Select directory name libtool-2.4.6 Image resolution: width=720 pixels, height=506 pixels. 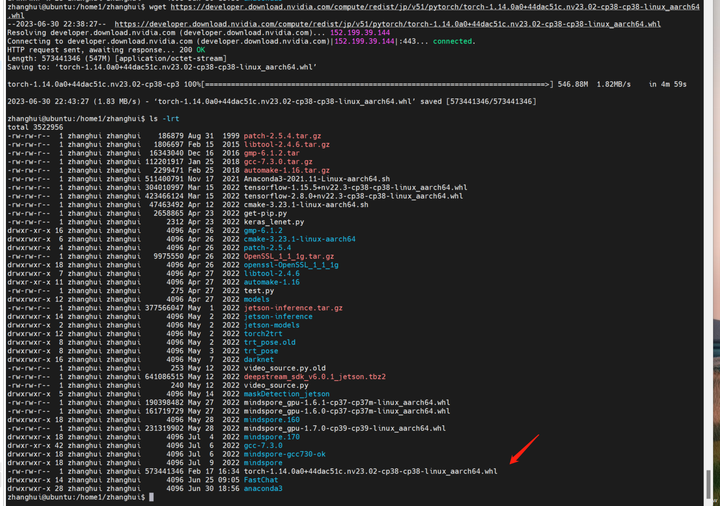(x=271, y=274)
